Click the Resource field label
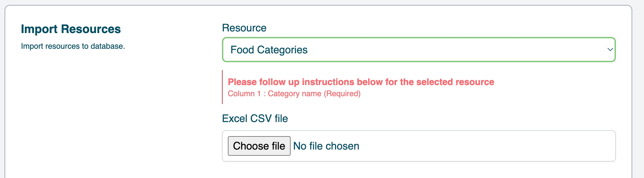The image size is (644, 178). point(244,28)
